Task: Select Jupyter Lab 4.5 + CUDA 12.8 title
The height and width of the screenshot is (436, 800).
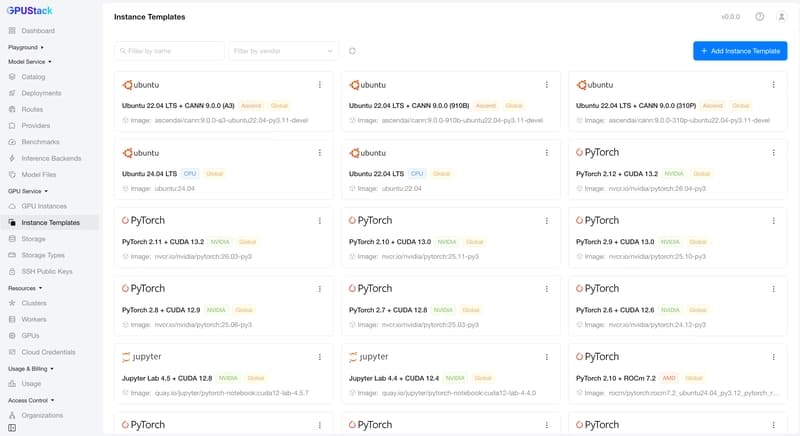Action: click(167, 378)
